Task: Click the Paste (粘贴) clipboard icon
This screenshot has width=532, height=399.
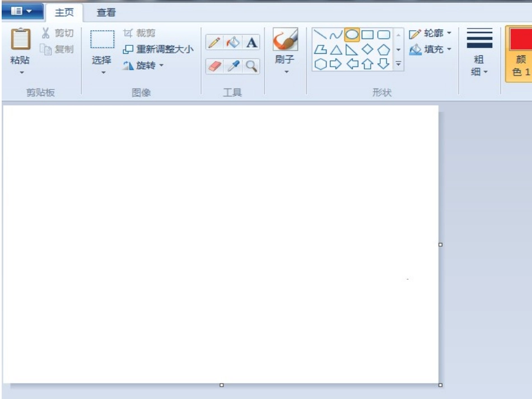Action: [x=21, y=39]
